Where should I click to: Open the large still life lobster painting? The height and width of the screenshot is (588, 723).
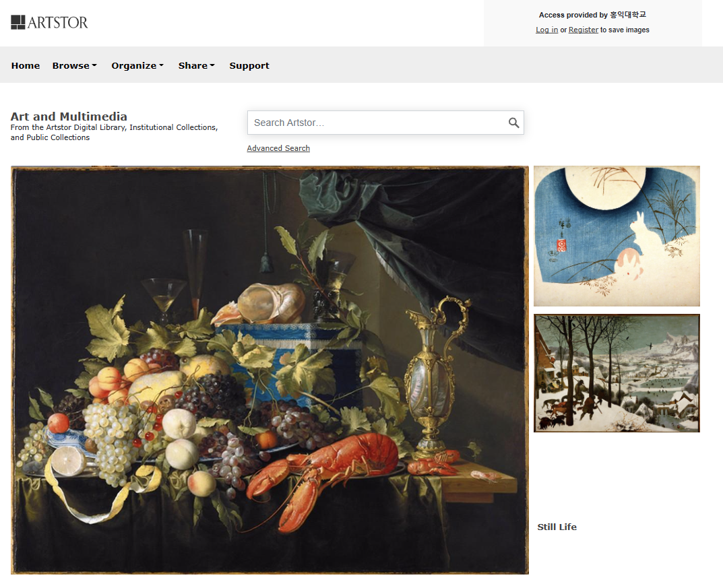270,370
